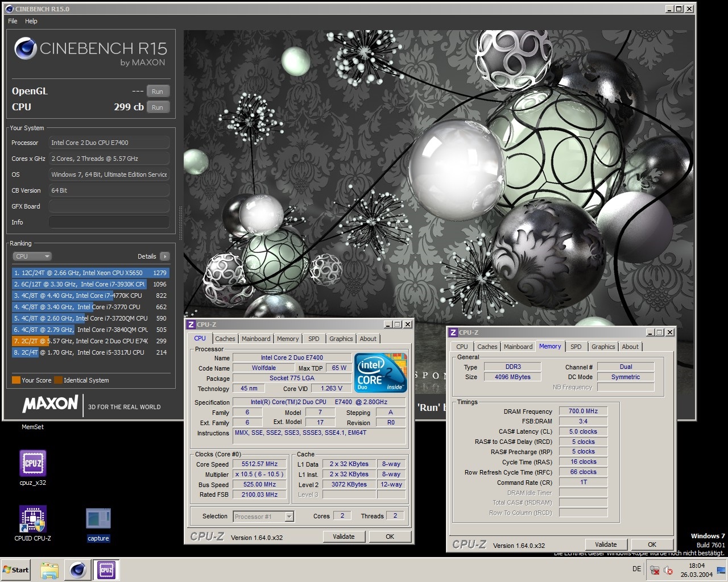Click the right CPU-Z window title icon
Screen dimensions: 728x582
(453, 332)
